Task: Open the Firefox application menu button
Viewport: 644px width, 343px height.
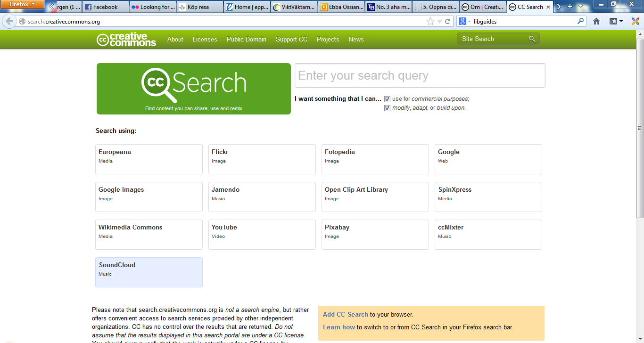Action: pos(22,5)
